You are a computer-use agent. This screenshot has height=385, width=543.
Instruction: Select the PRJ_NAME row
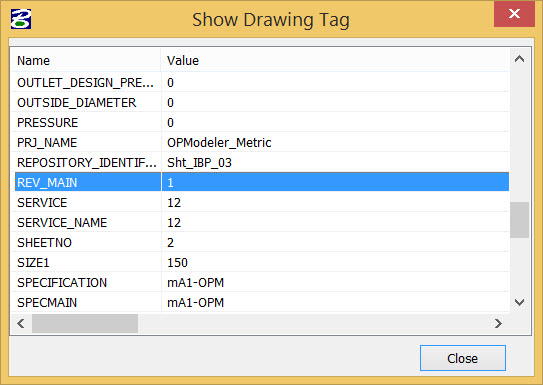point(262,142)
